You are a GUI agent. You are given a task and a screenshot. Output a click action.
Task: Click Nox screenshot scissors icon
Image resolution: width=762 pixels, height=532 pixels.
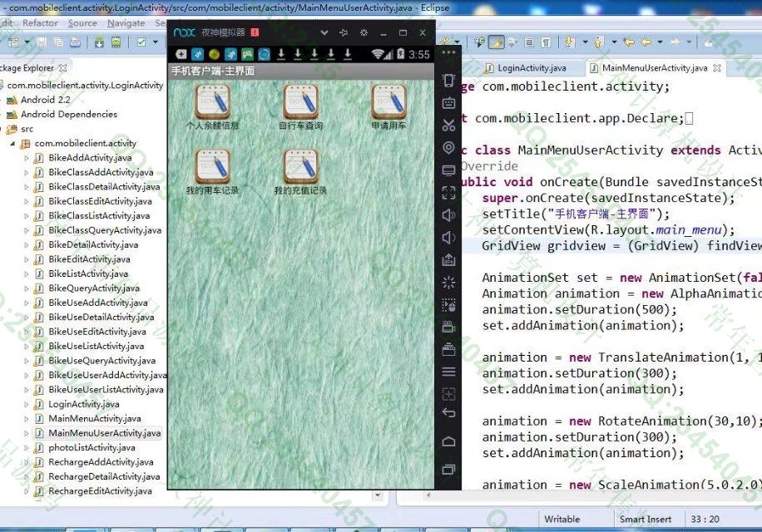(448, 126)
